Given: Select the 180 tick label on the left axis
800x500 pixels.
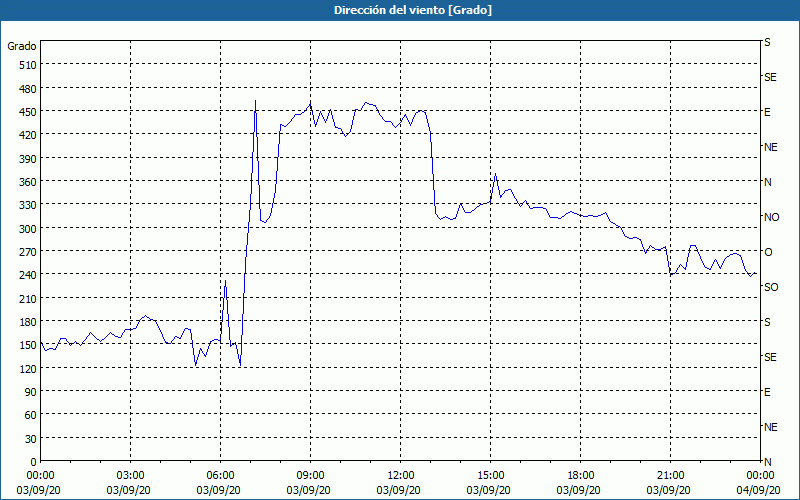Looking at the screenshot, I should (x=28, y=322).
